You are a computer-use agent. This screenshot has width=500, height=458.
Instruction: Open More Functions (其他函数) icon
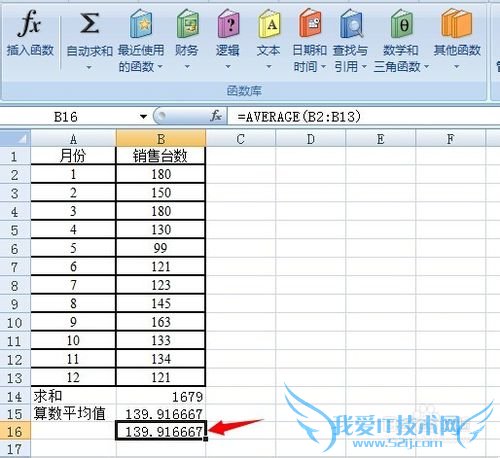pos(457,23)
